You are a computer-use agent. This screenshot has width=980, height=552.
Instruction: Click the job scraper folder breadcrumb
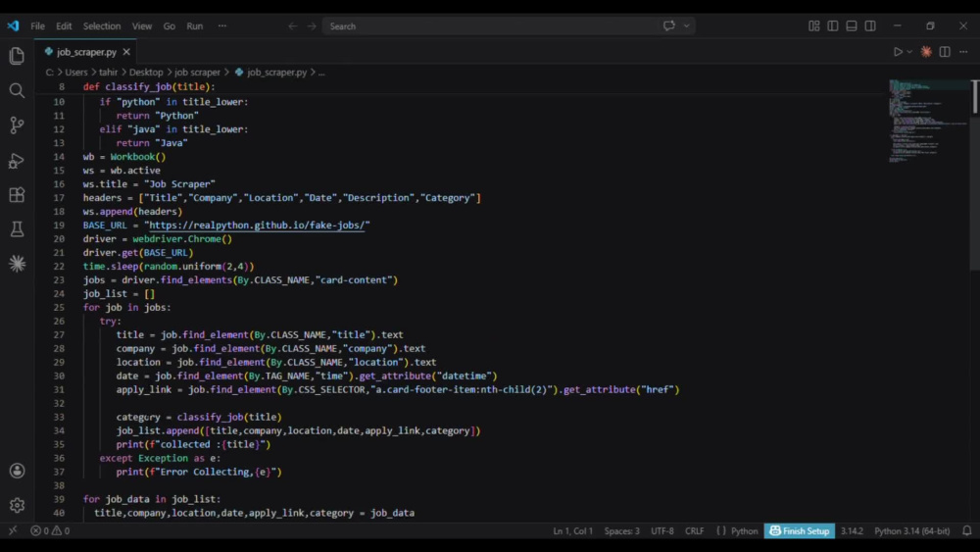[197, 73]
